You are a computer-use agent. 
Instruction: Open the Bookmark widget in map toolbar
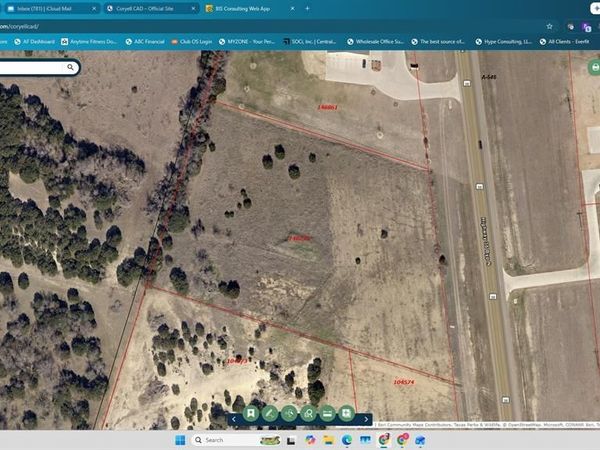[251, 413]
